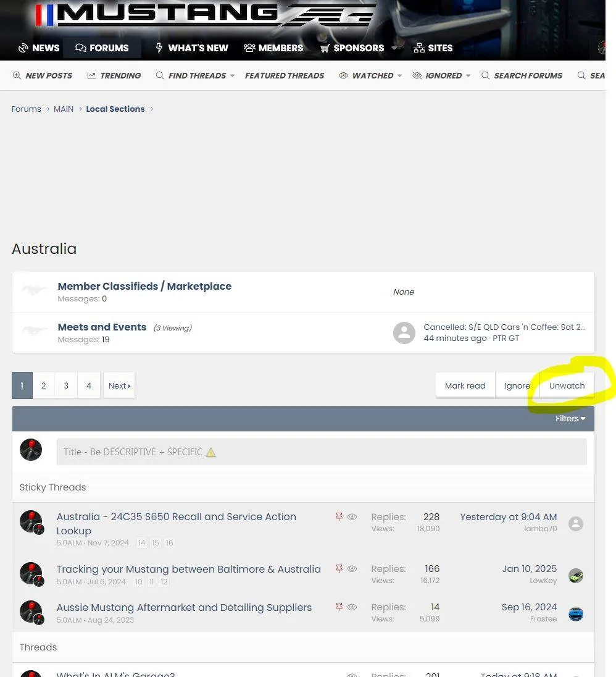
Task: Open Australia 24C35 S650 Recall thread
Action: (x=177, y=524)
